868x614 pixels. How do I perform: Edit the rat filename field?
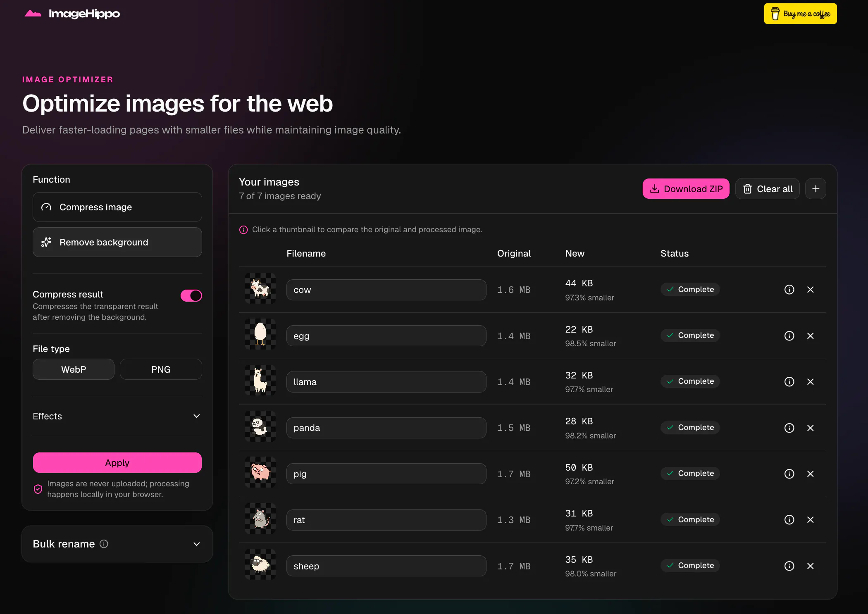click(x=386, y=520)
